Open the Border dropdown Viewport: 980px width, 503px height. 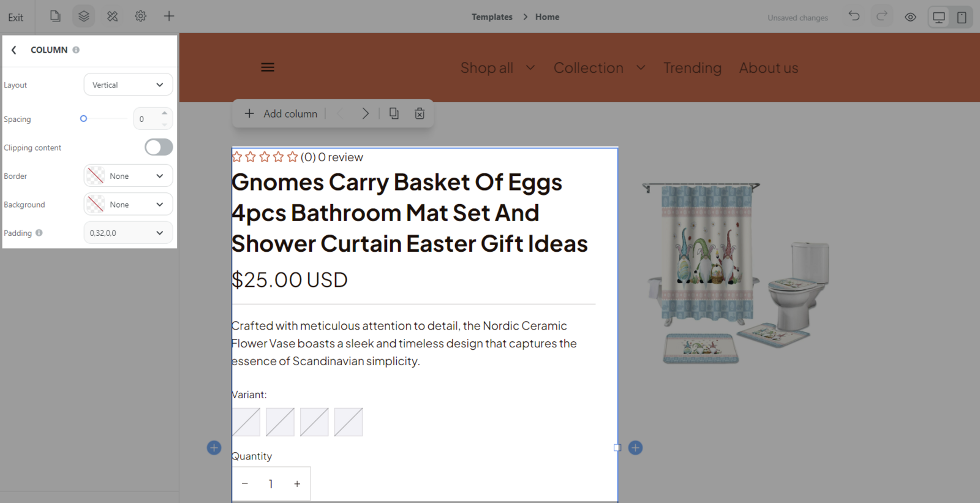click(x=128, y=176)
